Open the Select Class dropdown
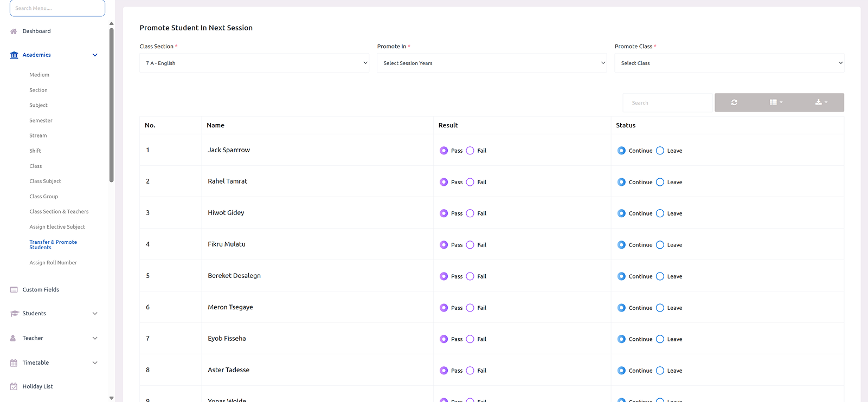This screenshot has width=868, height=402. (x=729, y=63)
